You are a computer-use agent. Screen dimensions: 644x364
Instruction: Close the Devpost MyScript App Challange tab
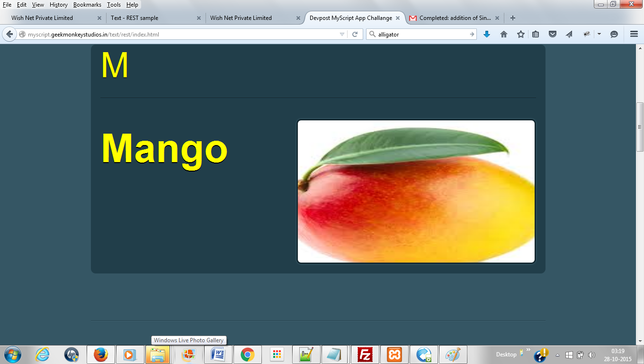click(398, 18)
